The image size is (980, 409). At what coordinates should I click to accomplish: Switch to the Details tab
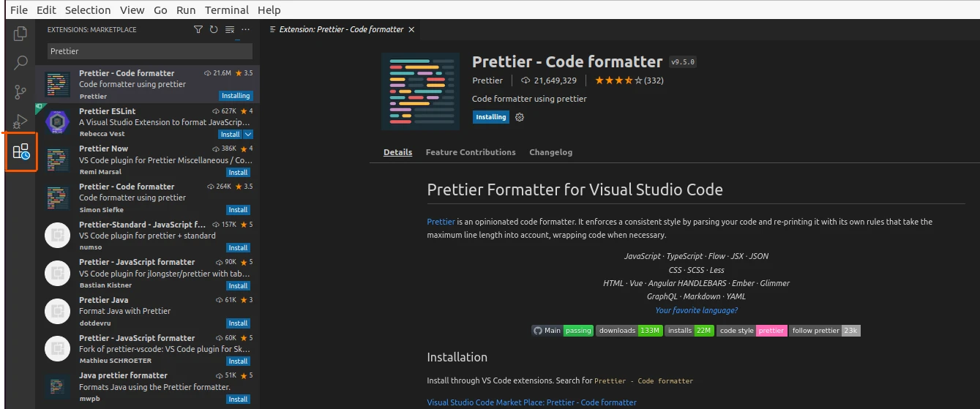(x=397, y=152)
